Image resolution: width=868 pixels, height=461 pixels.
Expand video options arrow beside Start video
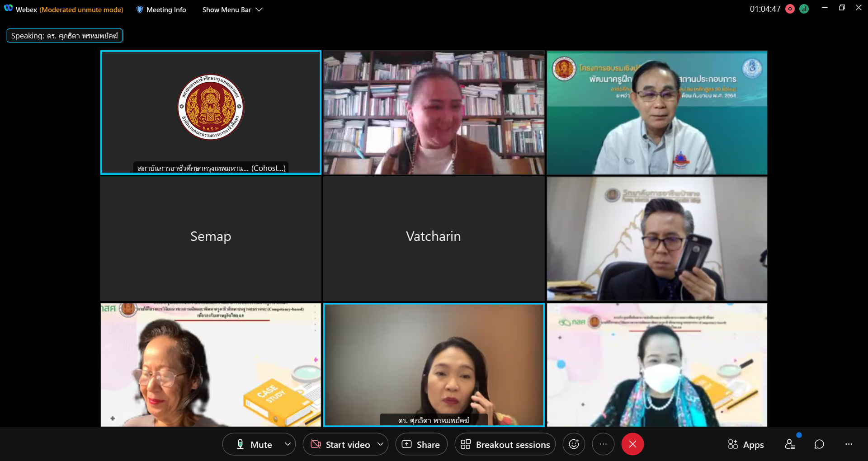[381, 445]
